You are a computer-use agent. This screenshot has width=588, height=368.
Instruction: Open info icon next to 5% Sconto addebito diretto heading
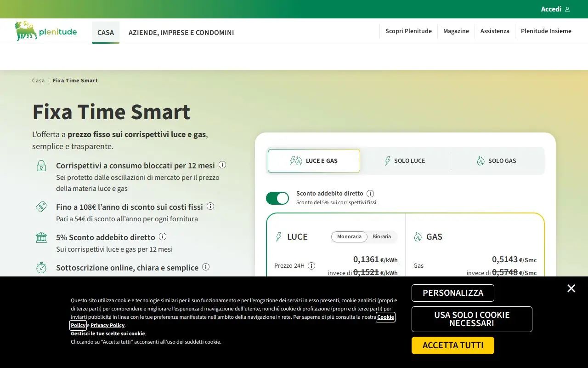click(x=163, y=236)
